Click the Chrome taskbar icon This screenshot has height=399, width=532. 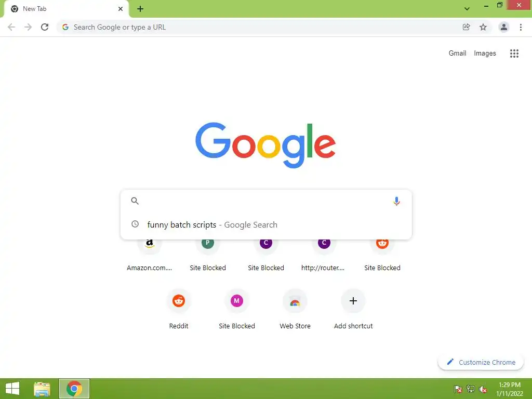74,389
